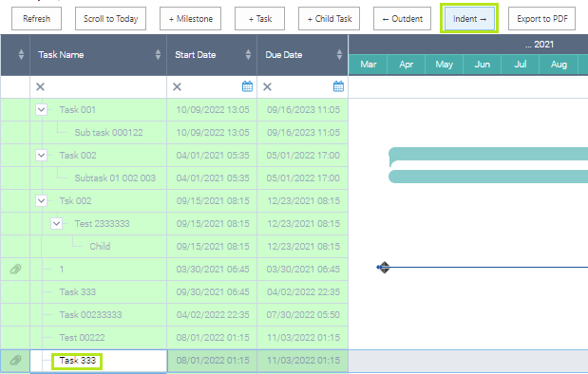The width and height of the screenshot is (588, 374).
Task: Click the highlighted Task 333 name at bottom
Action: (77, 361)
